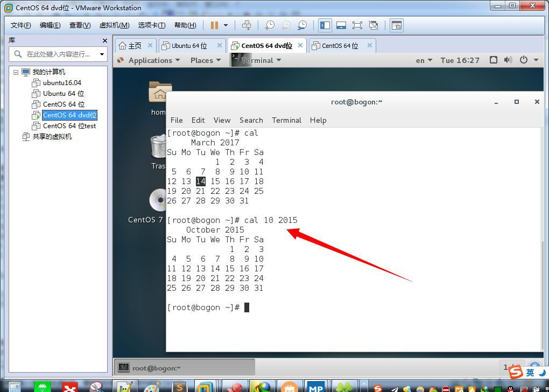This screenshot has width=549, height=392.
Task: Open the 编辑(E) menu
Action: (x=50, y=25)
